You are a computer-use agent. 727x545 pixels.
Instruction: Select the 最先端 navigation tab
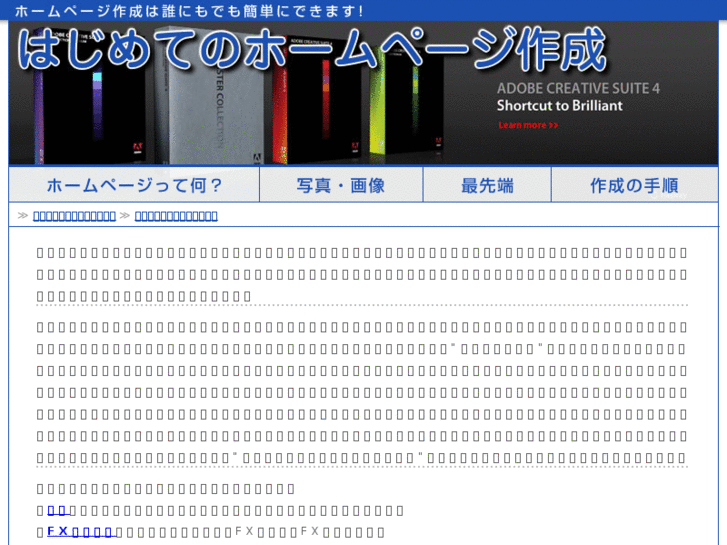487,185
